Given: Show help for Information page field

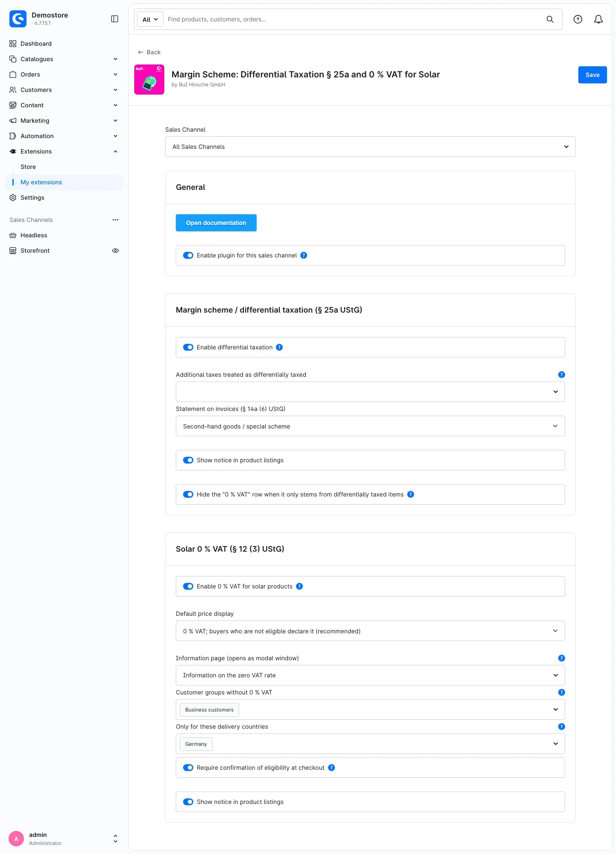Looking at the screenshot, I should [562, 658].
